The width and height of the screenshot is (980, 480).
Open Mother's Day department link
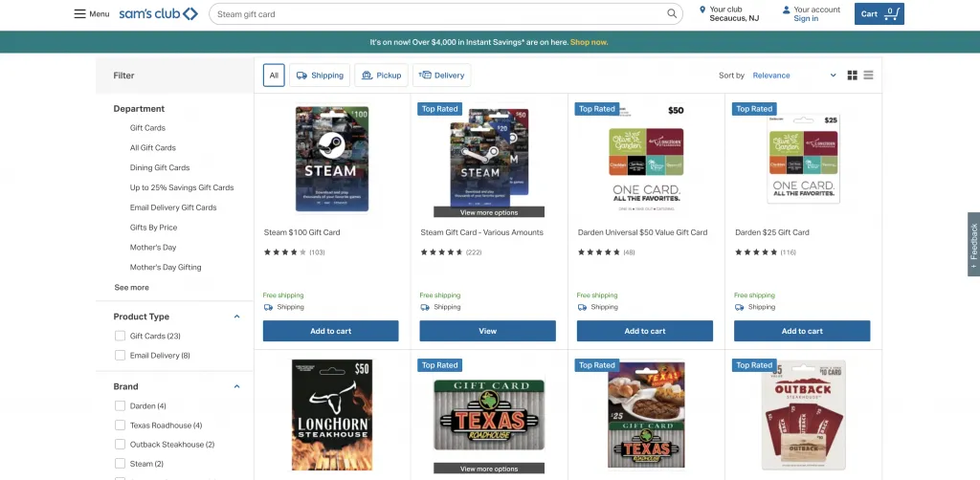[x=153, y=248]
